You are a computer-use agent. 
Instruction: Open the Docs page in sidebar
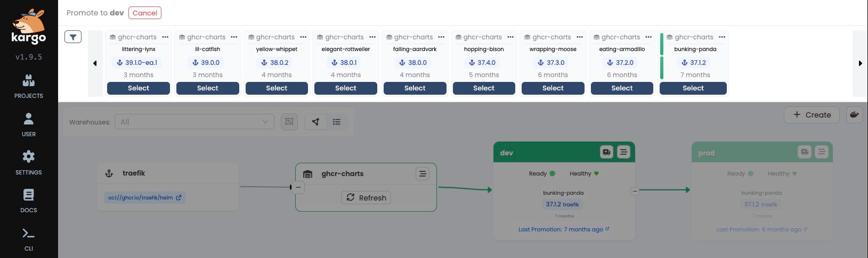29,201
